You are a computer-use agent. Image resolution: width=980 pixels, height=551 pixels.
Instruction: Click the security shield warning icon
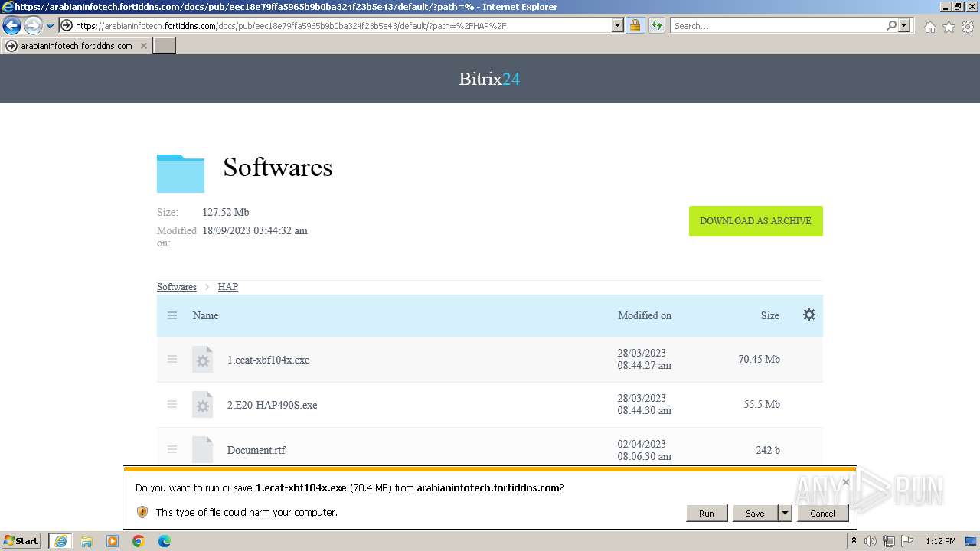pos(142,512)
